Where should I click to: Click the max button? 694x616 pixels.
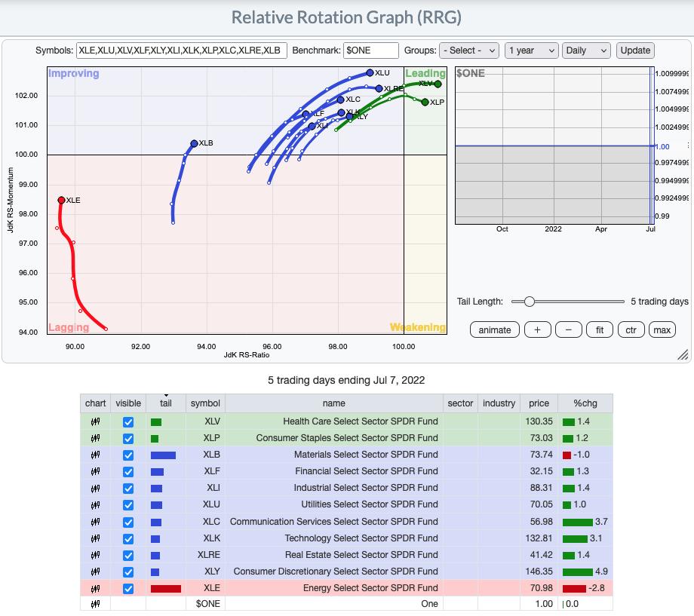[x=662, y=329]
